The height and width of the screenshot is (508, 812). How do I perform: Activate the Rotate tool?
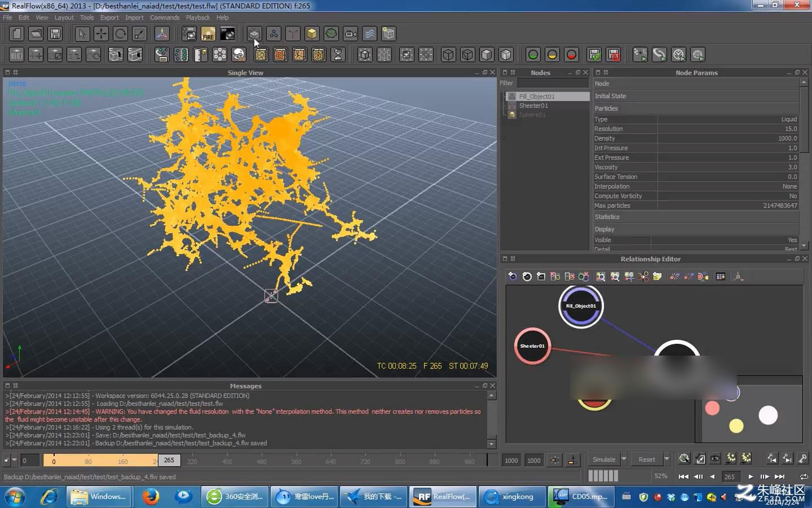click(120, 34)
